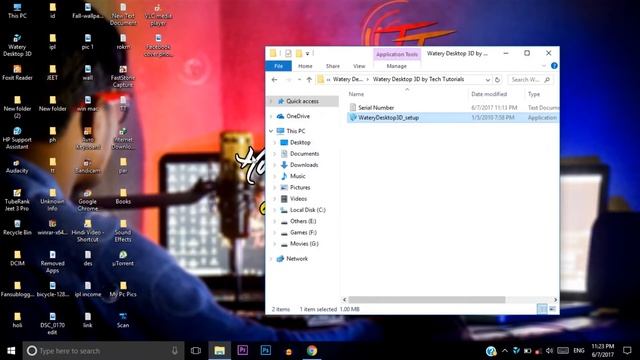Click the refresh button in address bar
The image size is (640, 360).
pos(497,80)
